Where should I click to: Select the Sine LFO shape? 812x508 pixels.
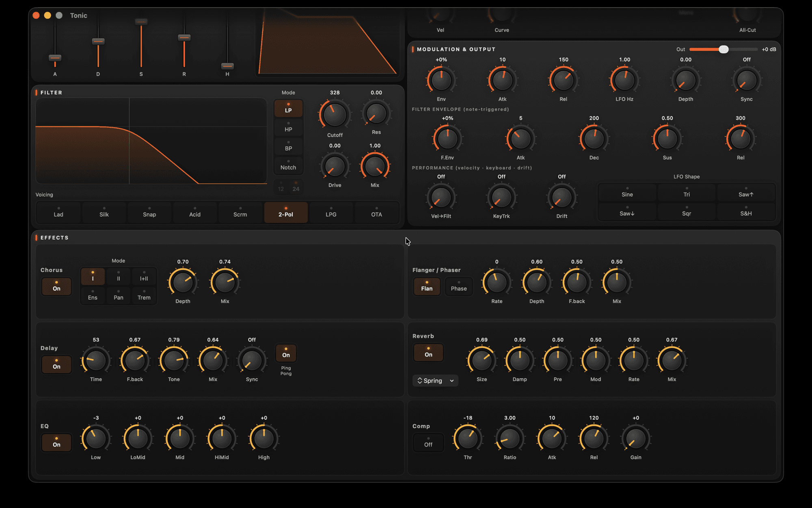coord(627,193)
